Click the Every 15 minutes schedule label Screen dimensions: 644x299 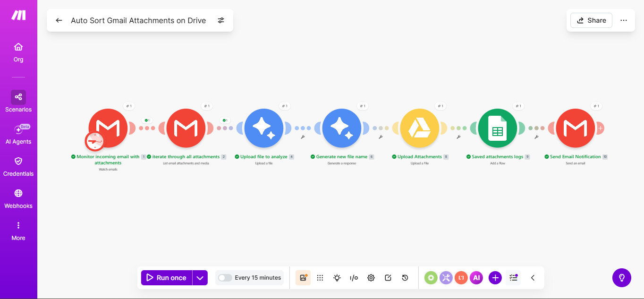click(258, 278)
